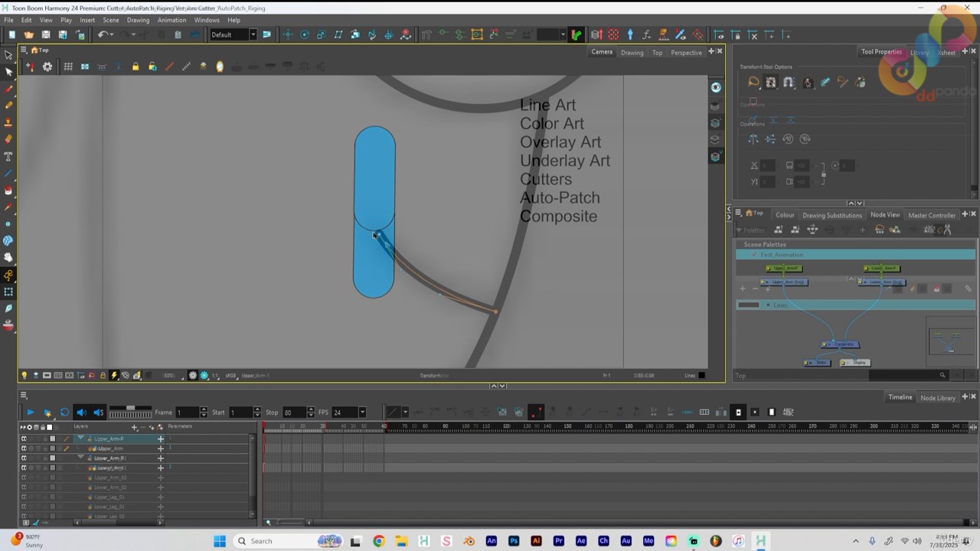Select the Paint bucket tool in left toolbar

(x=8, y=190)
